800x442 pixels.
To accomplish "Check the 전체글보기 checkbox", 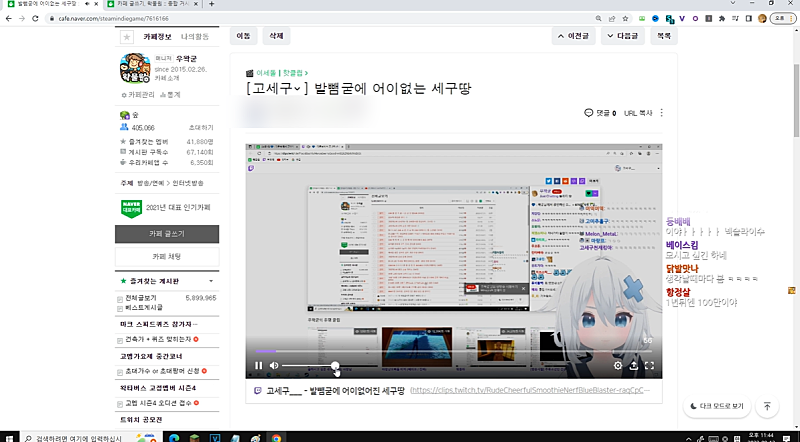I will pos(121,298).
